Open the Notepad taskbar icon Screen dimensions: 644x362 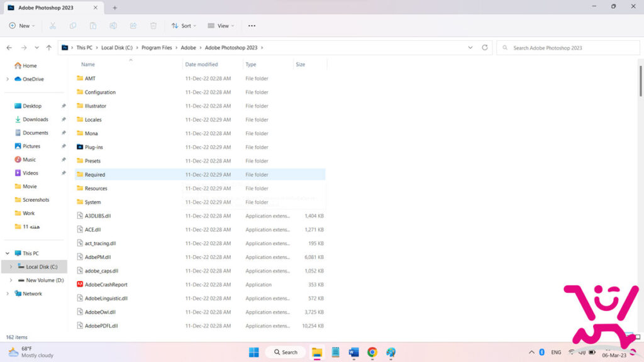336,352
